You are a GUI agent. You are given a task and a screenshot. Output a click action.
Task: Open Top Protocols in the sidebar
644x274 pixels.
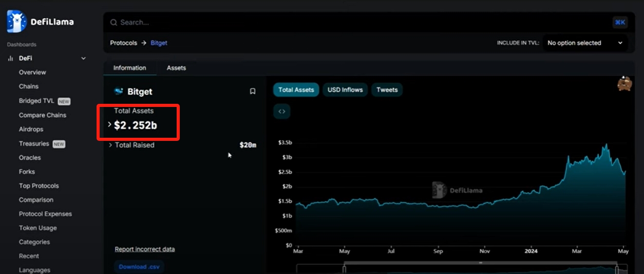(39, 186)
